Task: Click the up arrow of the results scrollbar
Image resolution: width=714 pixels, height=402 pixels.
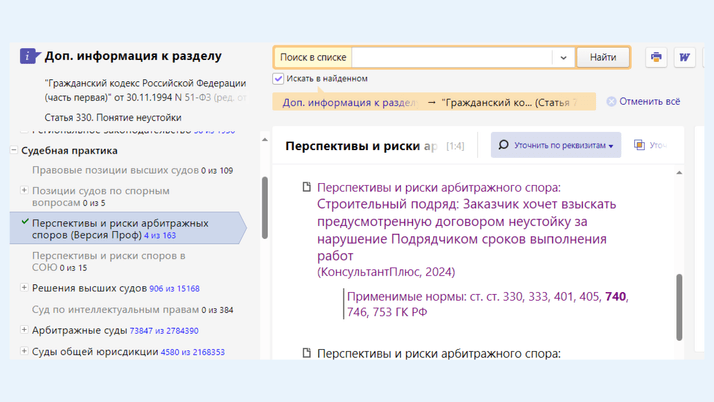Action: click(x=679, y=173)
